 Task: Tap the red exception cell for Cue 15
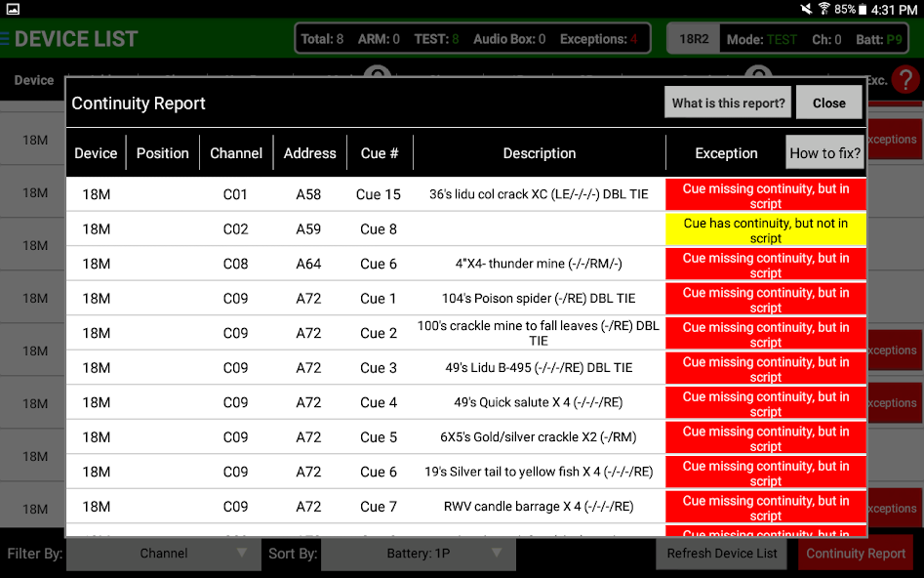[x=765, y=195]
